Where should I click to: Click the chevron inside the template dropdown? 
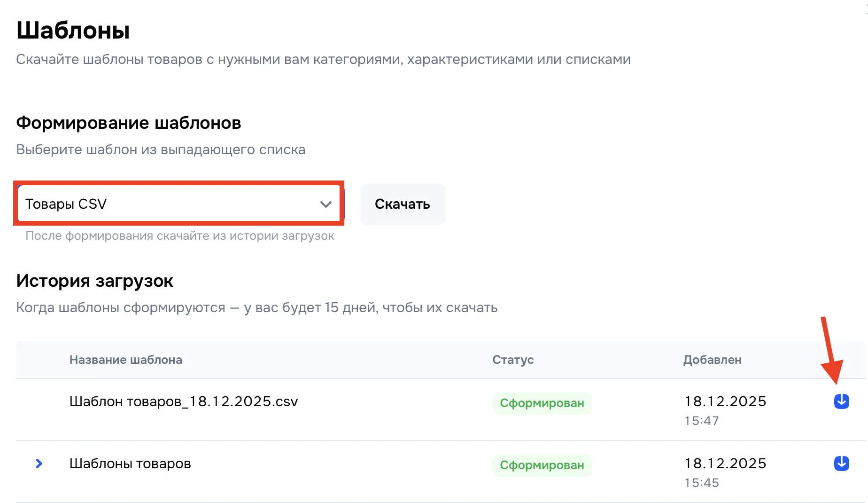325,204
